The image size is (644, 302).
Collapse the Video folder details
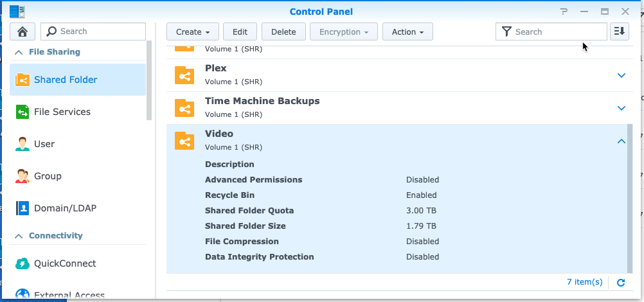point(621,141)
